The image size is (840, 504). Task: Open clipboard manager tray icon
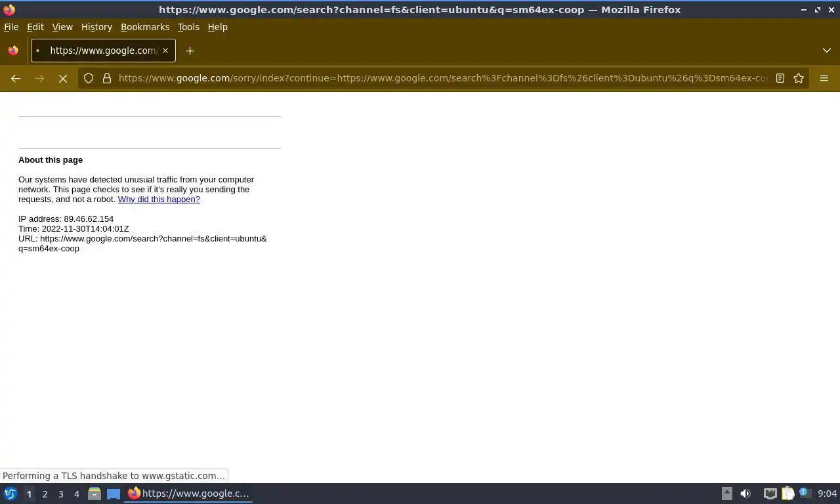787,493
